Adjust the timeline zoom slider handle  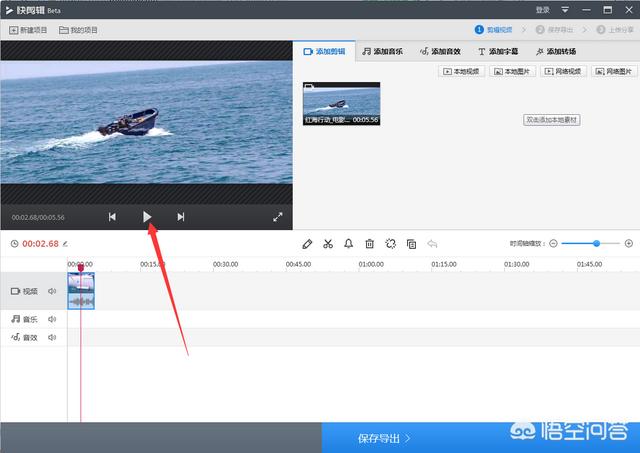click(596, 244)
